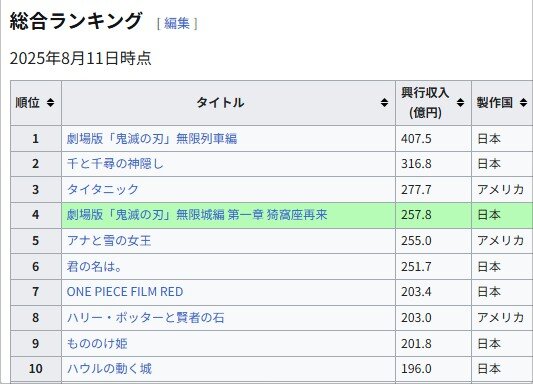Screen dimensions: 533x384
Task: Sort table by タイトル column arrows
Action: 384,103
